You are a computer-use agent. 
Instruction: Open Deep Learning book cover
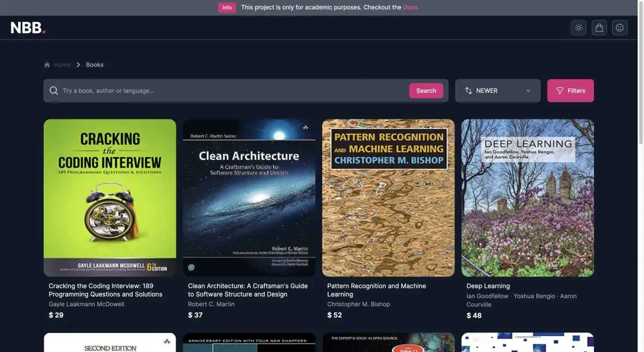(527, 198)
